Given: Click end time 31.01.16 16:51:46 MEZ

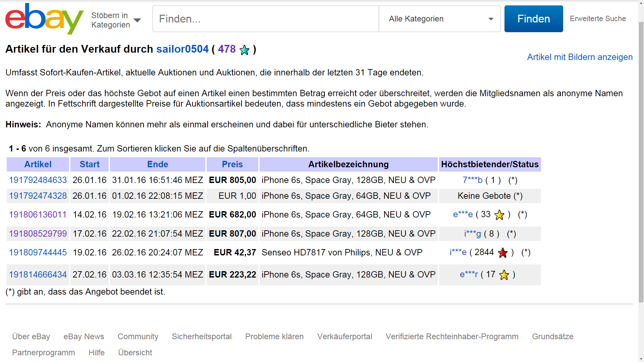Looking at the screenshot, I should [x=158, y=180].
